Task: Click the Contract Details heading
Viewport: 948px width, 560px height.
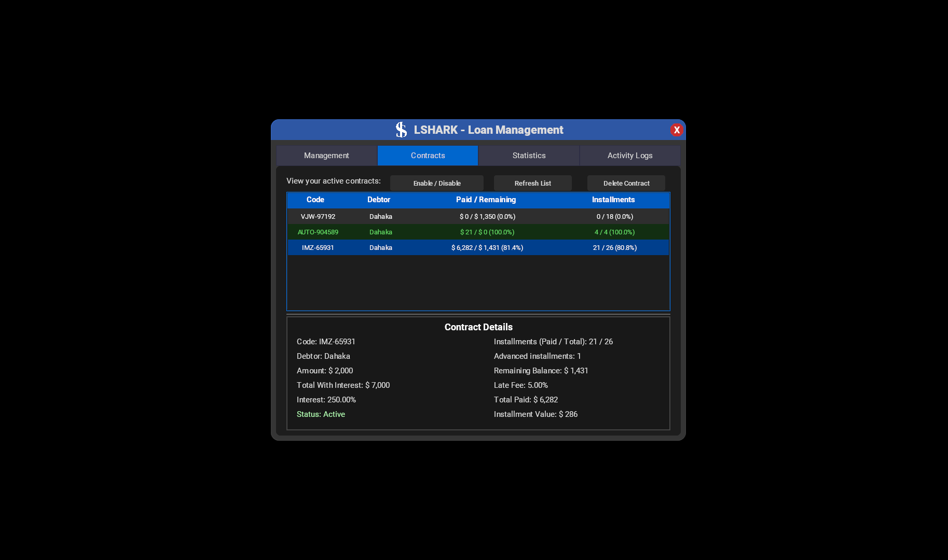Action: tap(478, 327)
